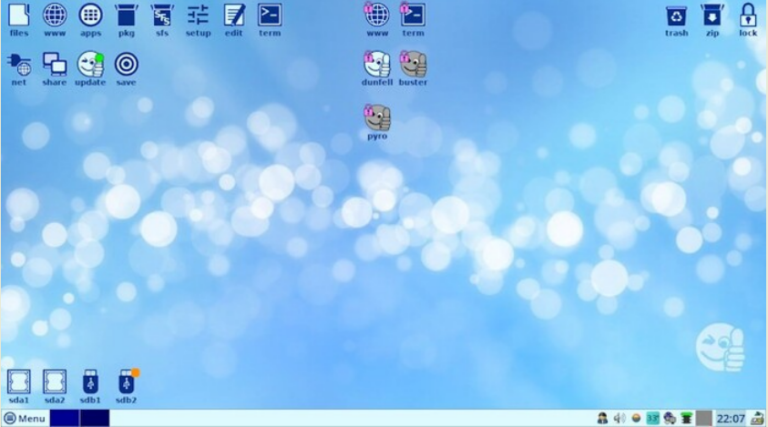
Task: Click the share desktop icon
Action: (54, 65)
